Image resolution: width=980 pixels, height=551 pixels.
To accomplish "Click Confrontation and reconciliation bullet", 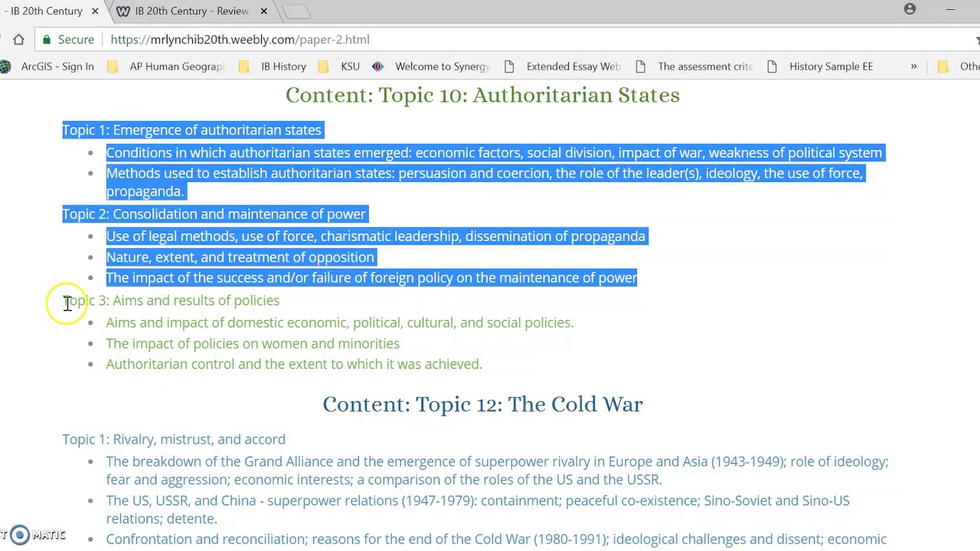I will coord(496,540).
